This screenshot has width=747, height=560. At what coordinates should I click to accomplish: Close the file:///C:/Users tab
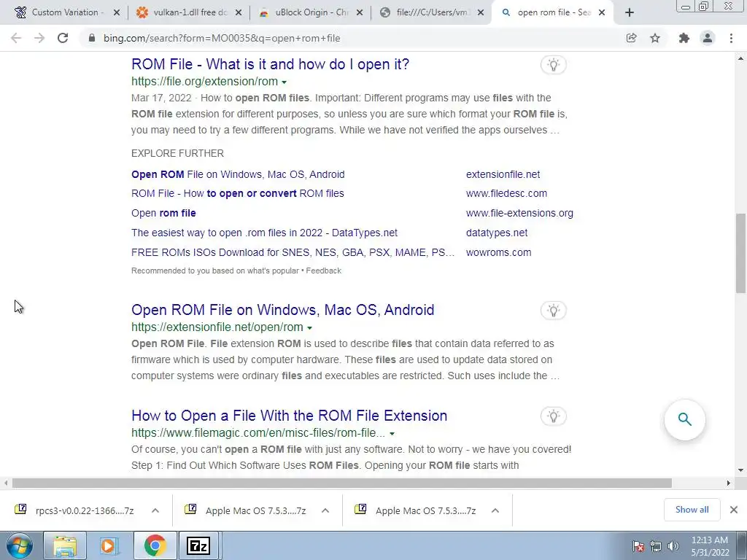click(x=481, y=12)
